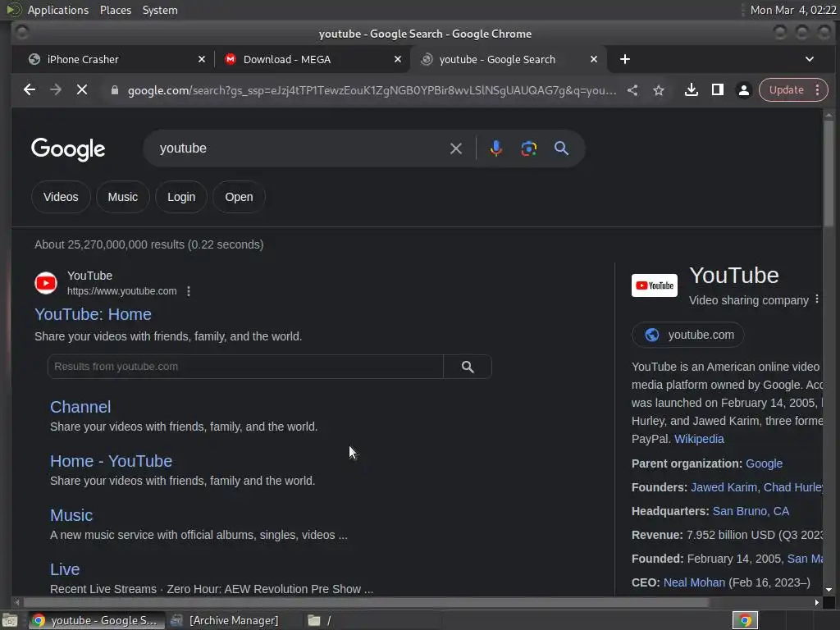Open the Music sitelink
This screenshot has height=630, width=840.
71,515
